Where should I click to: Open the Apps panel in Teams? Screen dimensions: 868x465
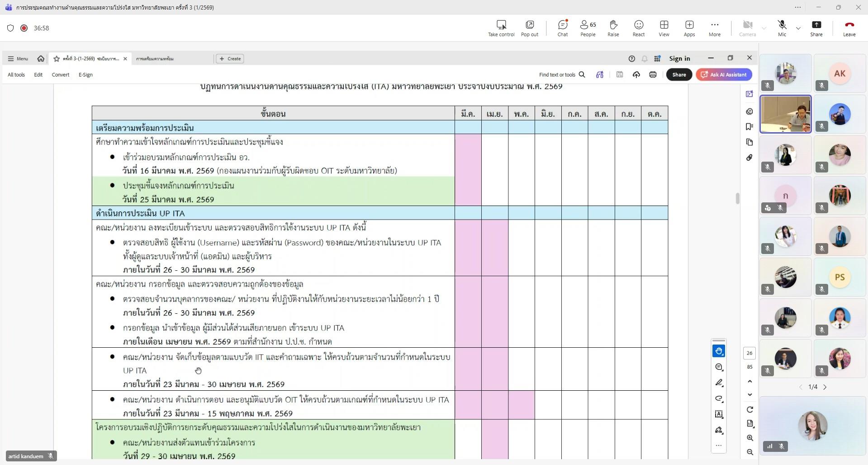pos(689,28)
